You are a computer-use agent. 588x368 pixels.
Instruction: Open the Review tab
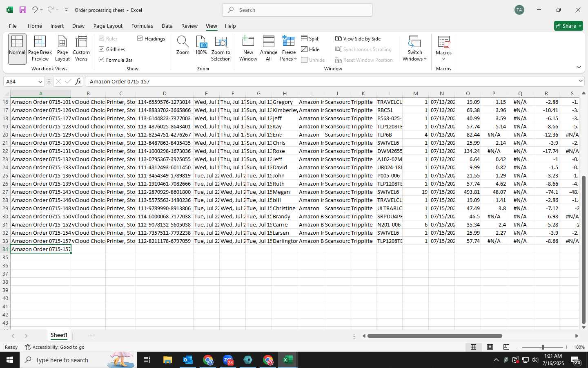click(189, 26)
